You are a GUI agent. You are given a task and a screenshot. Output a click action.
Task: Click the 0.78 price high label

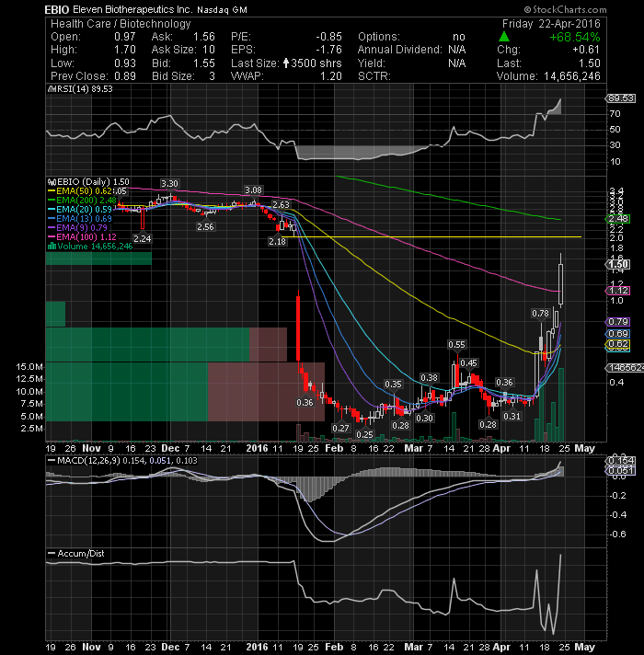coord(540,314)
